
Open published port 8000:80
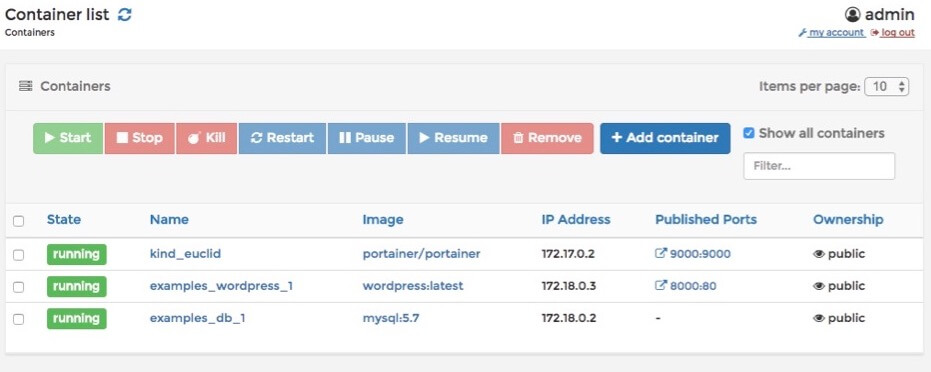(x=693, y=286)
